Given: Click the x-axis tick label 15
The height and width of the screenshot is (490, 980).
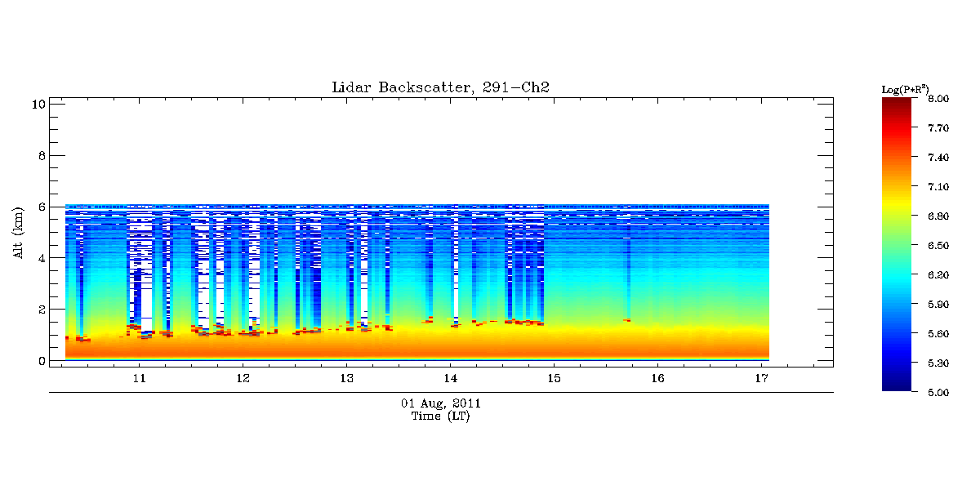Looking at the screenshot, I should [554, 379].
